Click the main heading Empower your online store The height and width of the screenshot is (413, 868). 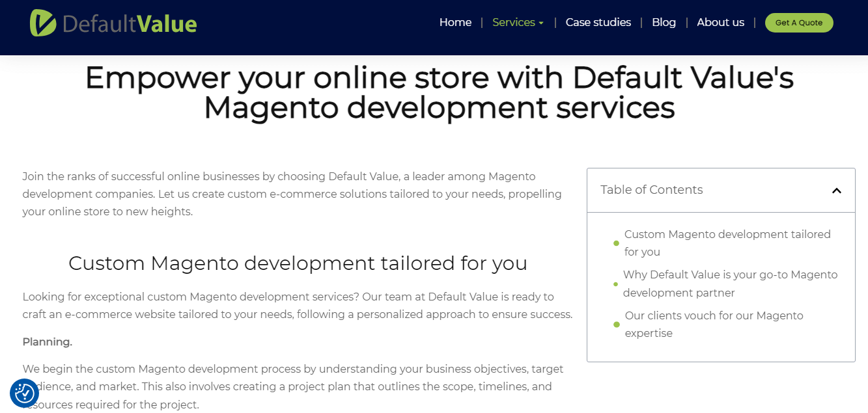pos(439,92)
